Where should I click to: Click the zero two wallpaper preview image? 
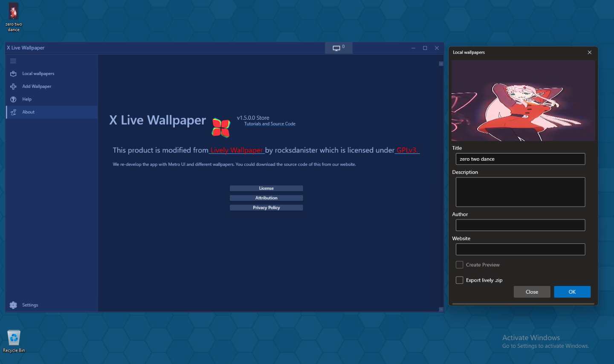(523, 101)
